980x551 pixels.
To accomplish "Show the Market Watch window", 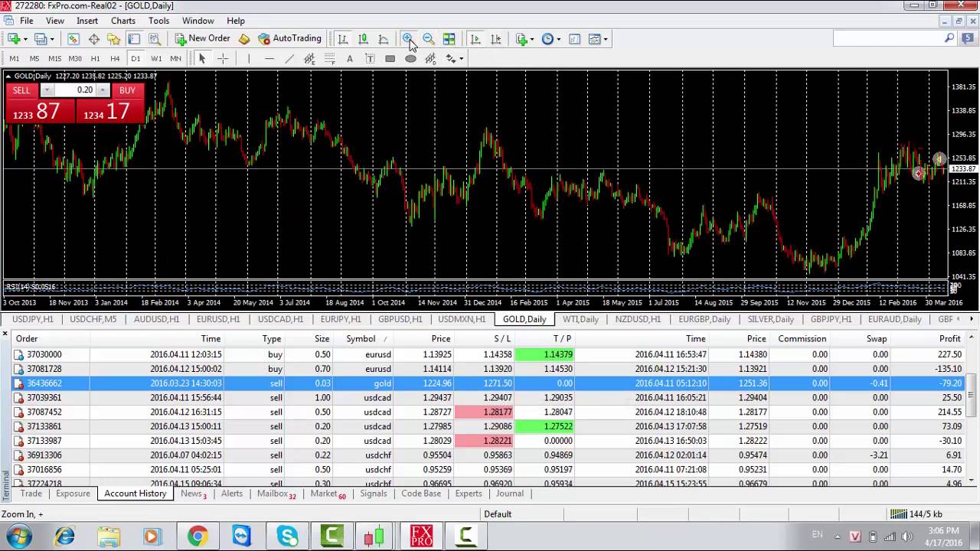I will point(73,39).
